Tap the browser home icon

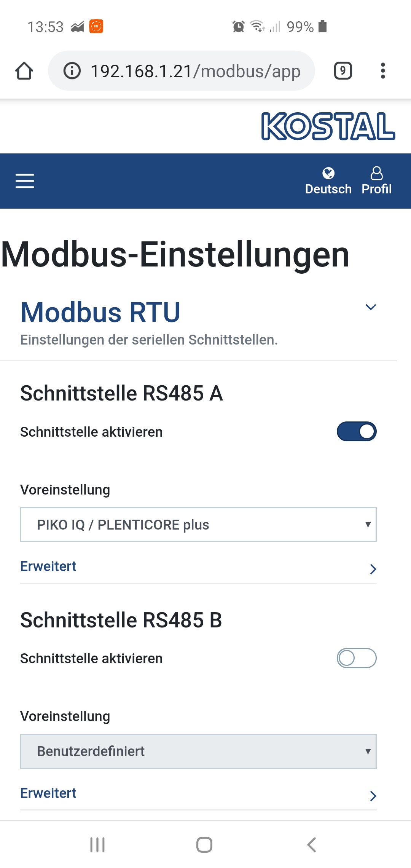pos(24,71)
